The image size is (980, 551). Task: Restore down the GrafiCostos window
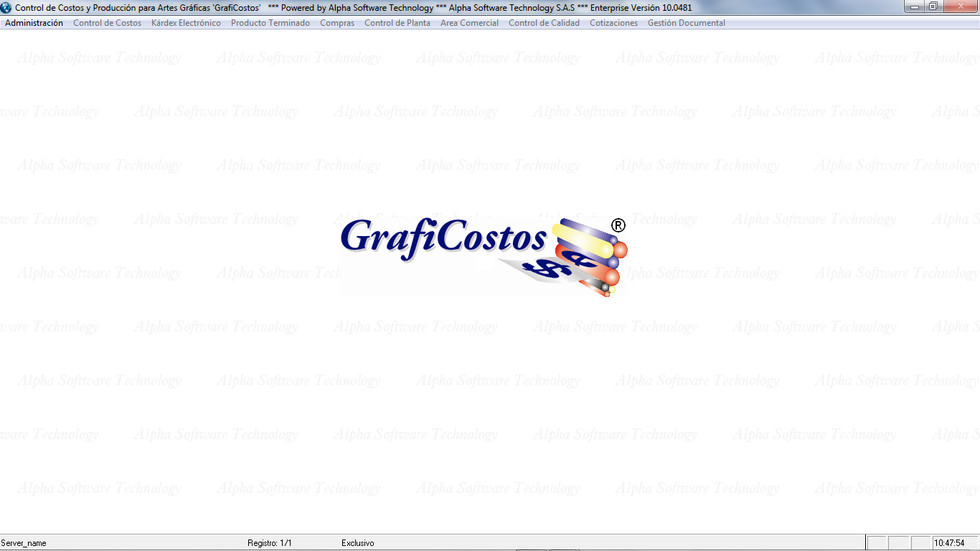pos(933,6)
